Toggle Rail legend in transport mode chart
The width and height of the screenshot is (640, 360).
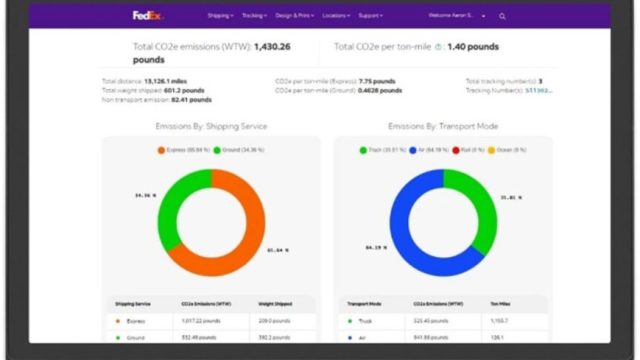468,150
